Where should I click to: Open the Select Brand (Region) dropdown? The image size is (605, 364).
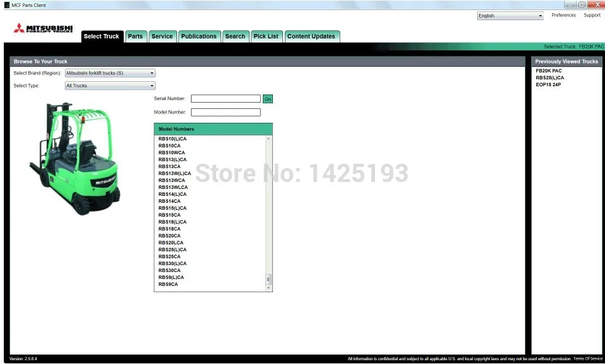click(110, 73)
